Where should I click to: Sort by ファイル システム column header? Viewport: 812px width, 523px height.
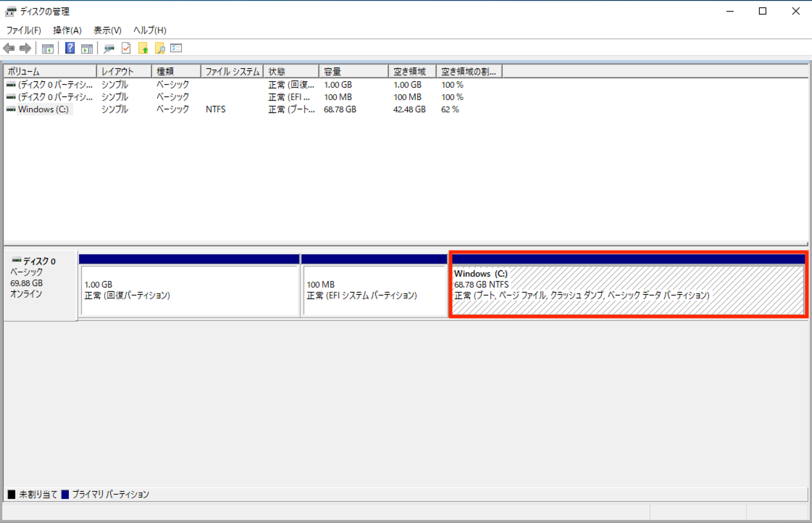(232, 72)
